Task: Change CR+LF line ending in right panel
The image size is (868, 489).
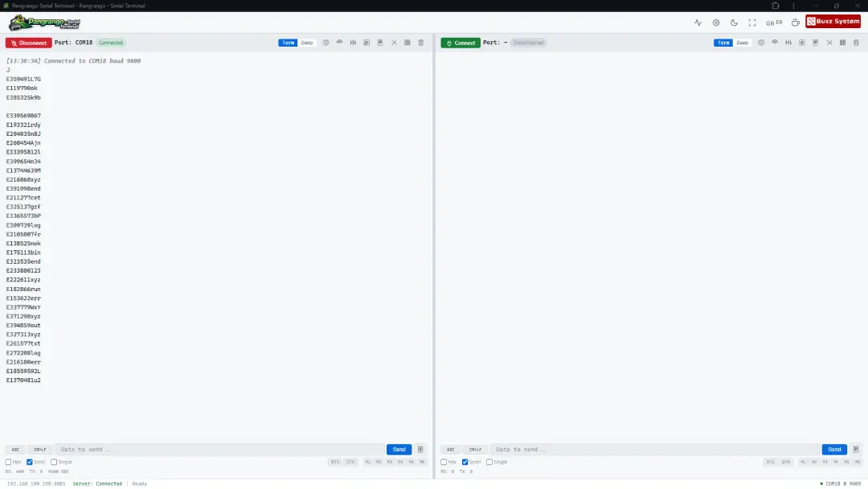Action: 476,450
